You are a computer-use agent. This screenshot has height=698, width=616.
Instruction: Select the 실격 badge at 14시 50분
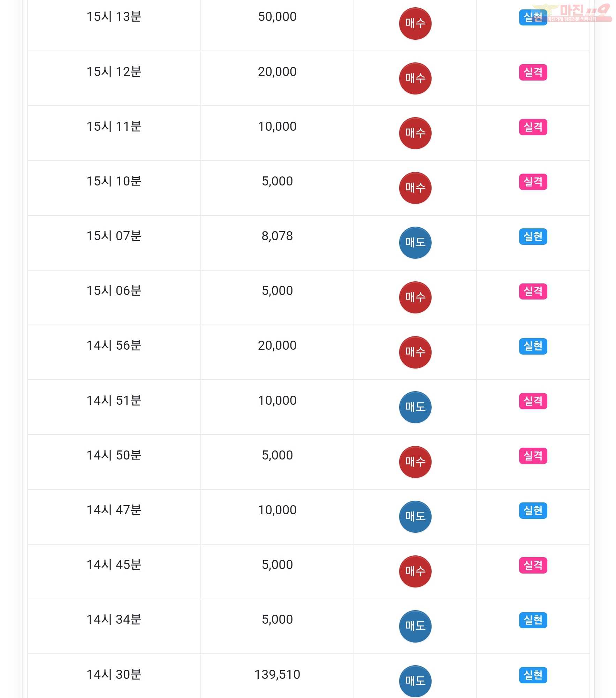[533, 456]
